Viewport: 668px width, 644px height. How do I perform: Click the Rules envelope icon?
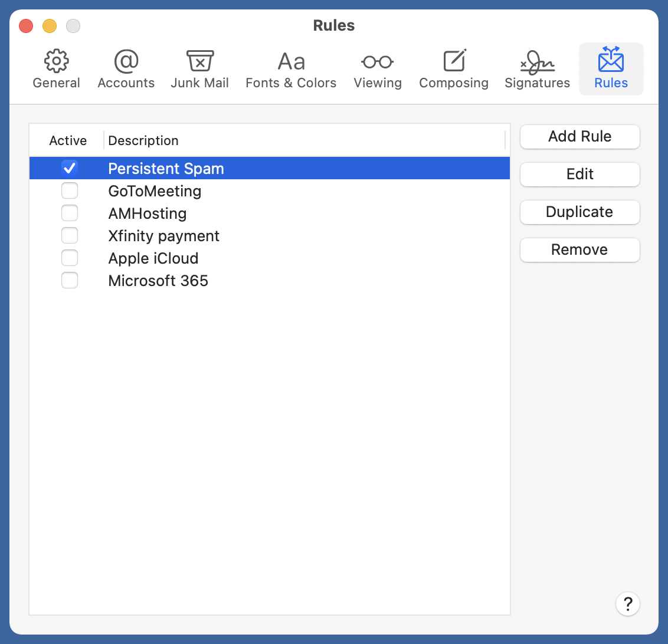611,60
